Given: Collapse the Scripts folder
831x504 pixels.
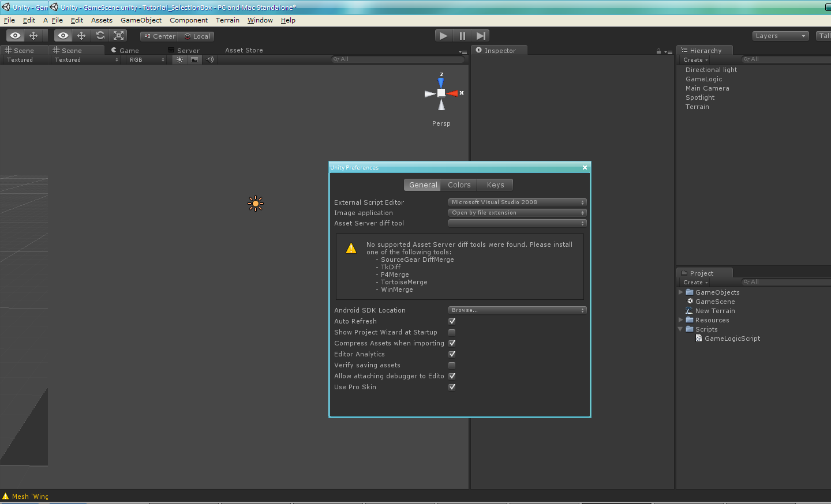Looking at the screenshot, I should coord(681,329).
